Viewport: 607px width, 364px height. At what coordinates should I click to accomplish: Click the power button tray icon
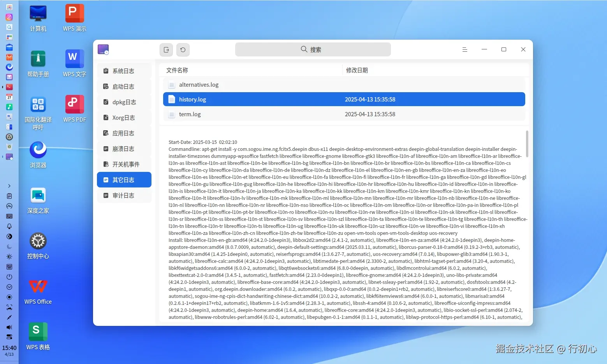tap(9, 277)
